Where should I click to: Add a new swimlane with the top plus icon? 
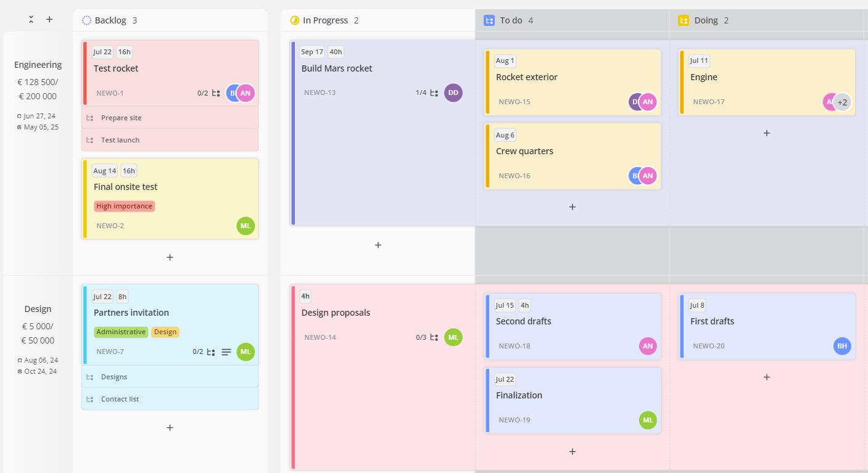click(x=49, y=20)
